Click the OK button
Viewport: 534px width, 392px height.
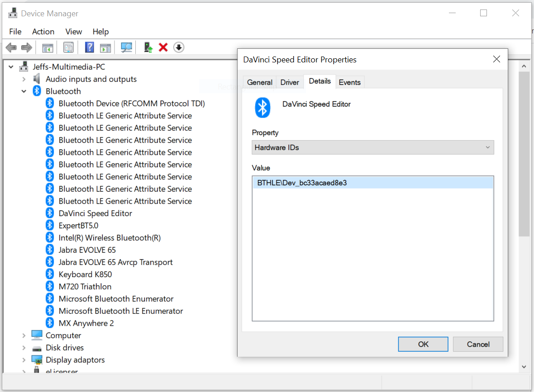point(423,344)
